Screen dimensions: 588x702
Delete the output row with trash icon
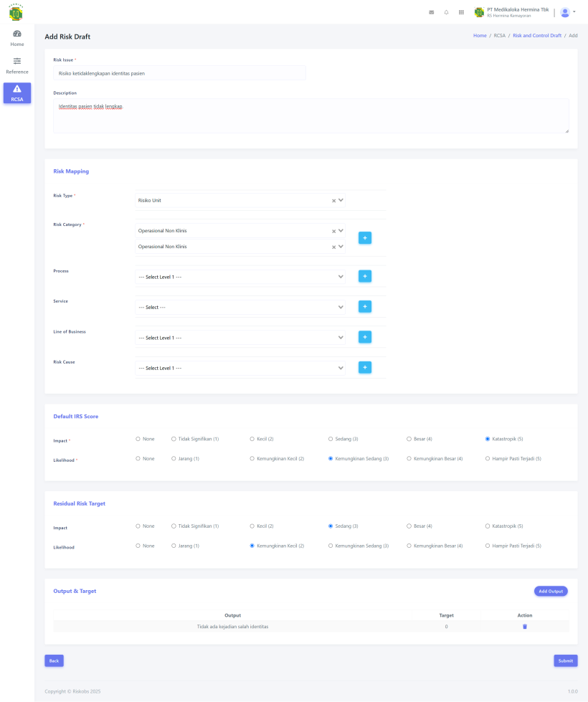coord(525,627)
